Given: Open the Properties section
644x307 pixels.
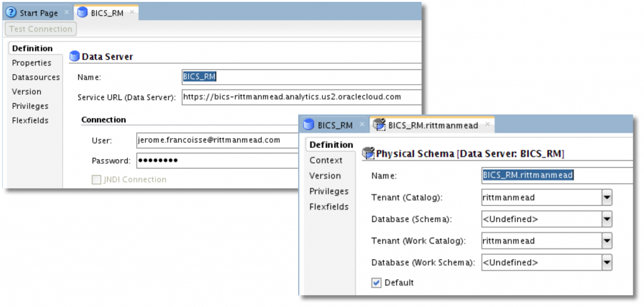Looking at the screenshot, I should click(x=31, y=63).
